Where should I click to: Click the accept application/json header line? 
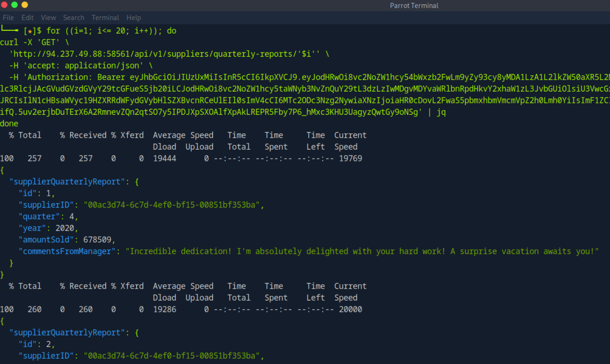point(81,66)
